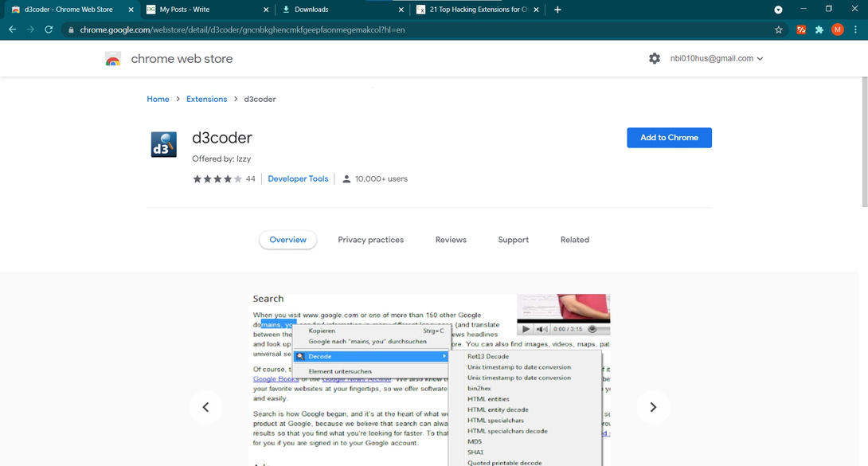868x466 pixels.
Task: Close the Downloads tab
Action: pos(401,10)
